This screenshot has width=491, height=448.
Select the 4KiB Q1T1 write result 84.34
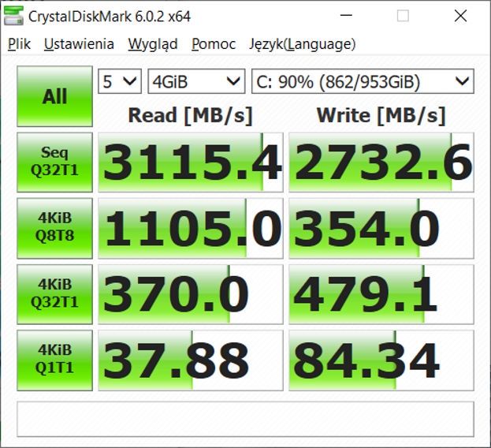[381, 360]
